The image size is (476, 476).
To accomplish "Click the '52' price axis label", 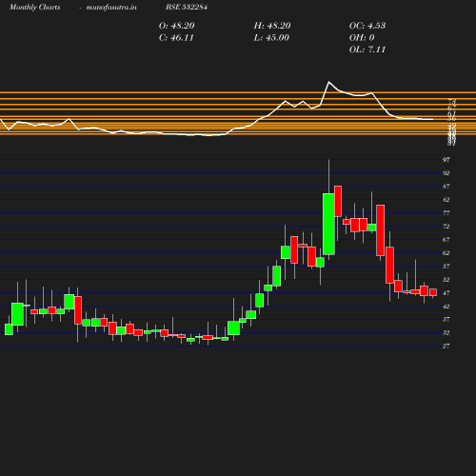I will pos(446,280).
